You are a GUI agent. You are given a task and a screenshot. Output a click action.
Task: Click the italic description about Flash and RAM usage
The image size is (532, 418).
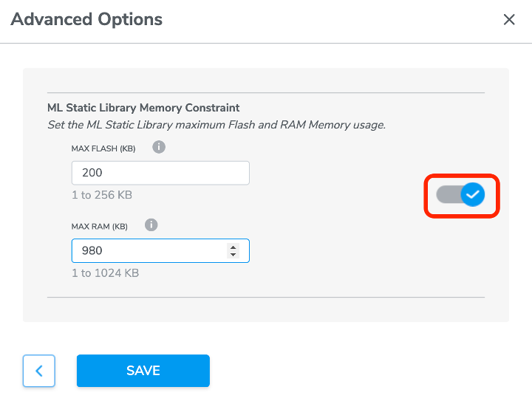click(x=216, y=125)
